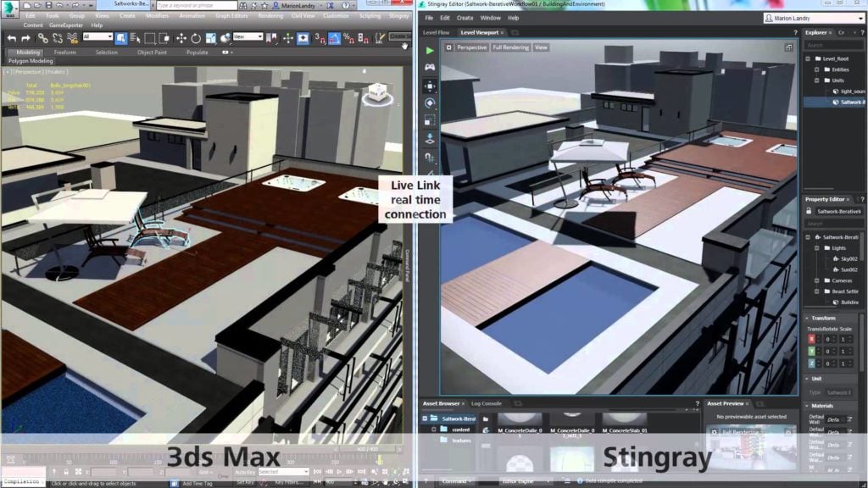
Task: Open the GameExporter menu
Action: (66, 25)
